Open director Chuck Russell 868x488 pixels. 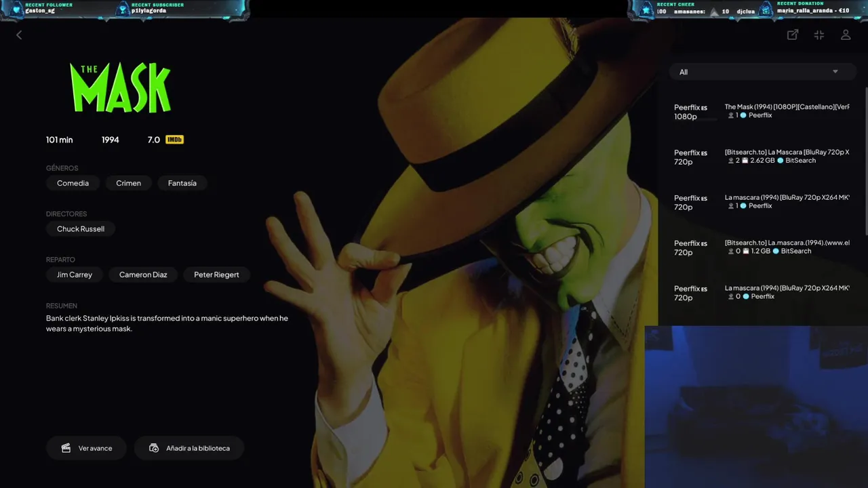click(81, 229)
